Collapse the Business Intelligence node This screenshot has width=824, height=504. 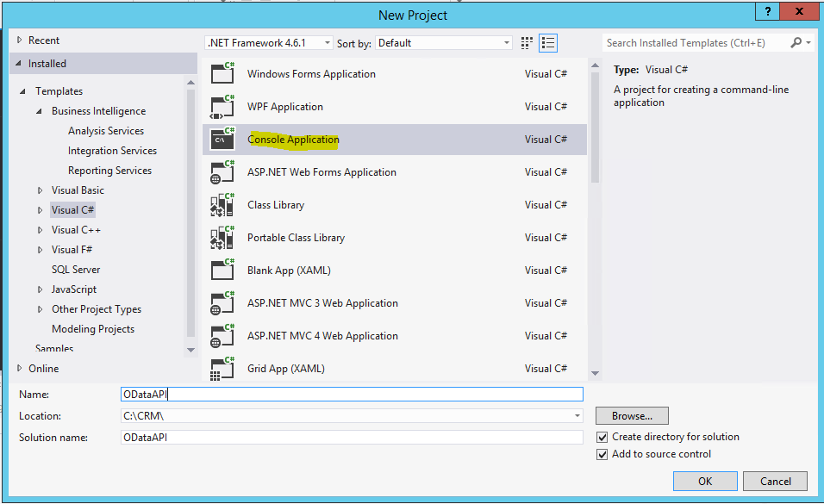(39, 111)
